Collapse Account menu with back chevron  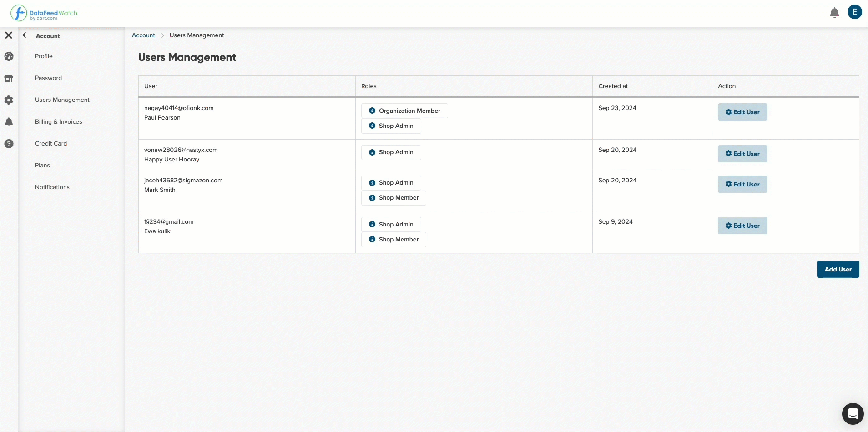point(25,35)
